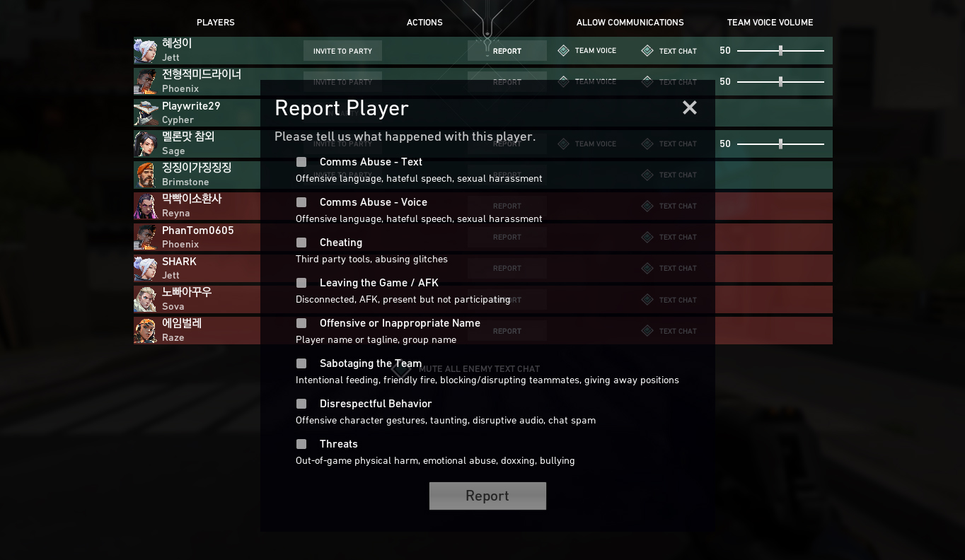965x560 pixels.
Task: Toggle Text Chat for first Jett player
Action: tap(669, 51)
